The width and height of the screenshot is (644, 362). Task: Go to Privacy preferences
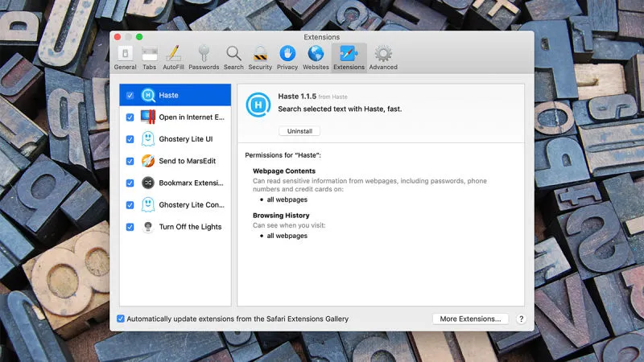click(287, 56)
